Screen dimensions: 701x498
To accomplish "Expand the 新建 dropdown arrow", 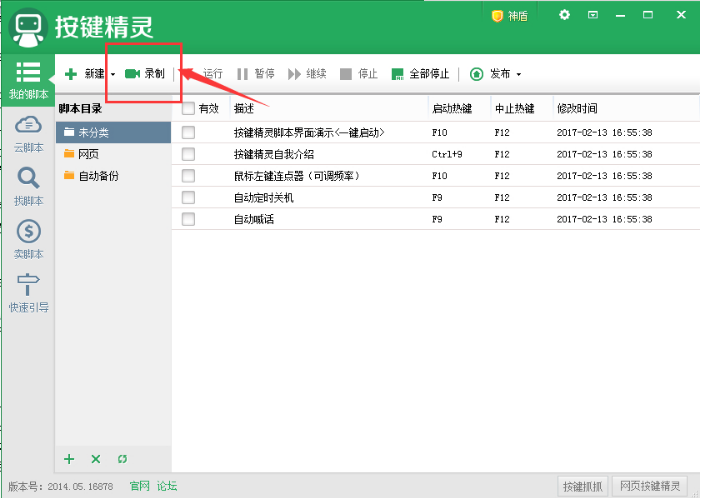I will click(113, 74).
